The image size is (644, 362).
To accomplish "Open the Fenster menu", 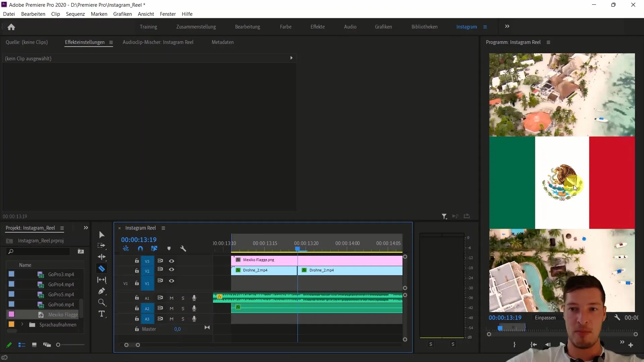I will 168,14.
